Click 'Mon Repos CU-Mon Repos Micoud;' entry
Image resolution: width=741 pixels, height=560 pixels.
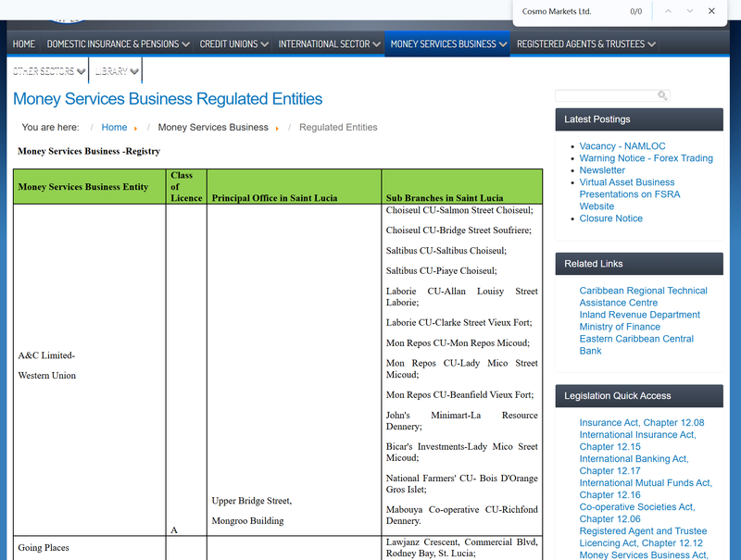(x=458, y=343)
